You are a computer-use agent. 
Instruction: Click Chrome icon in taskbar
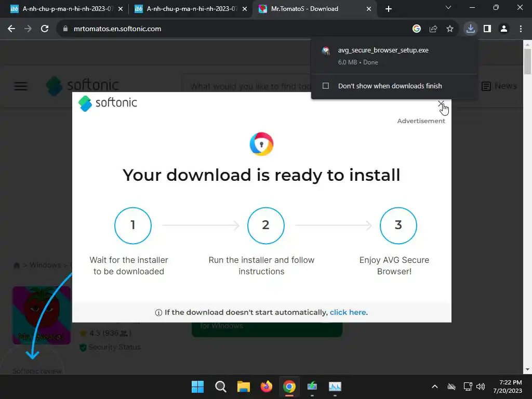289,387
